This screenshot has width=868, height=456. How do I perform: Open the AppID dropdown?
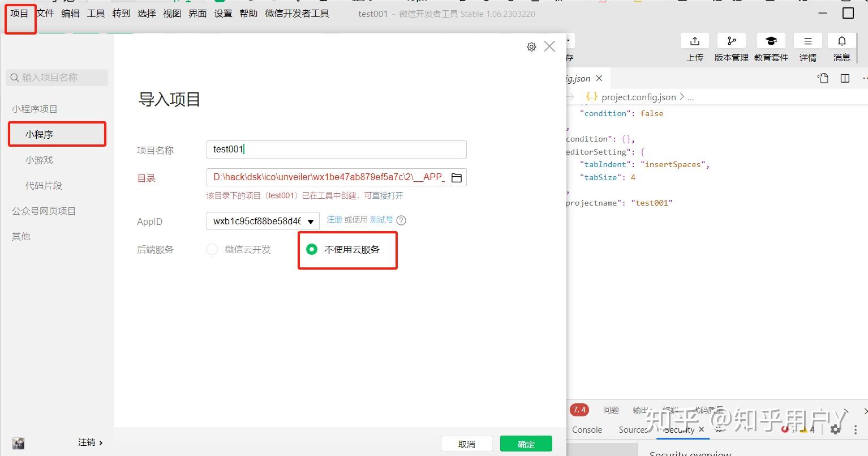point(311,221)
